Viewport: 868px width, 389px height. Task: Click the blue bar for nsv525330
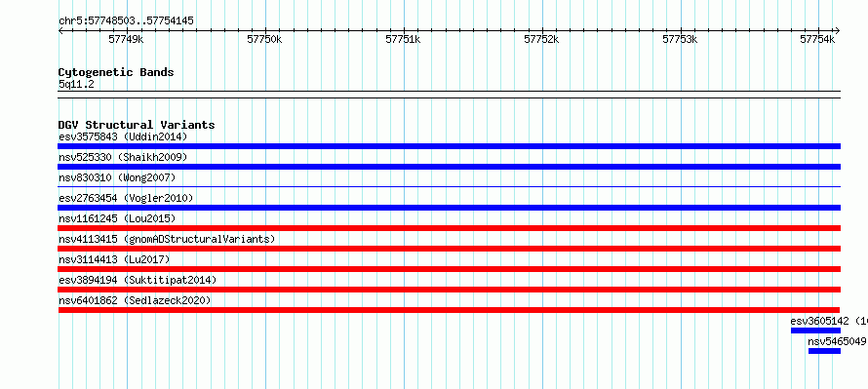tap(450, 167)
